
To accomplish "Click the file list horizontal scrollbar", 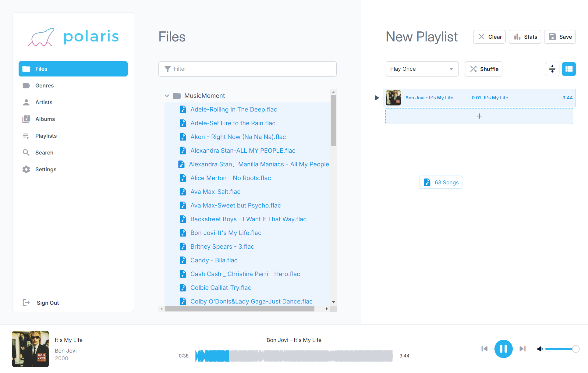I will click(x=239, y=309).
